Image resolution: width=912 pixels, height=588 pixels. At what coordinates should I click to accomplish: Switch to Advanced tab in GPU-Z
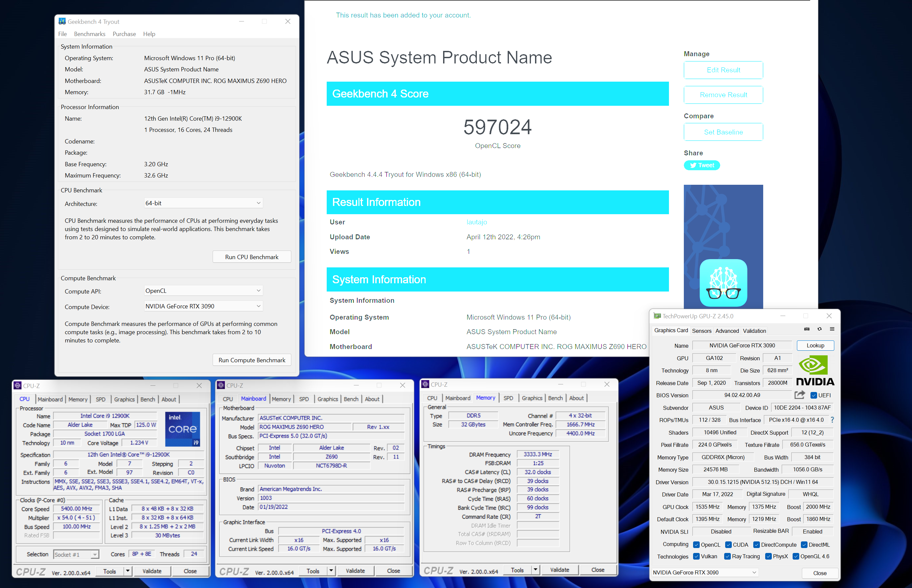tap(727, 331)
